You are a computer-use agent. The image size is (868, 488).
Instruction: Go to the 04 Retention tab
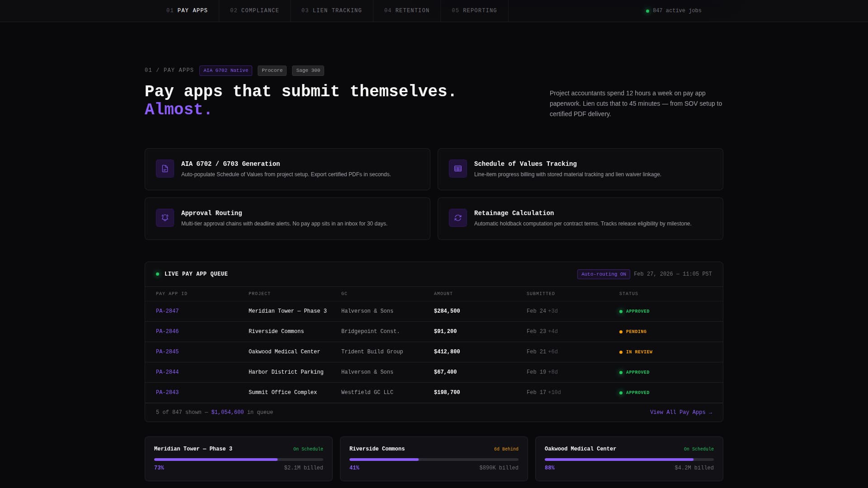(407, 11)
